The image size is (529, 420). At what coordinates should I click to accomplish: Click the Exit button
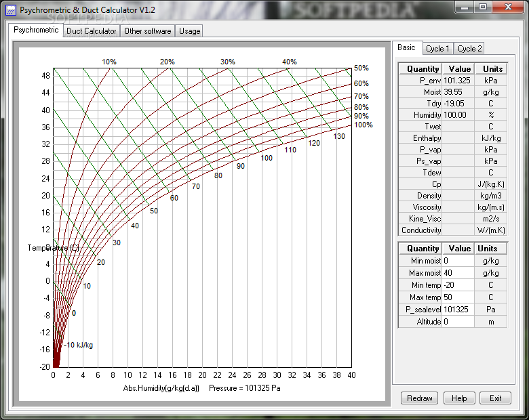(495, 398)
